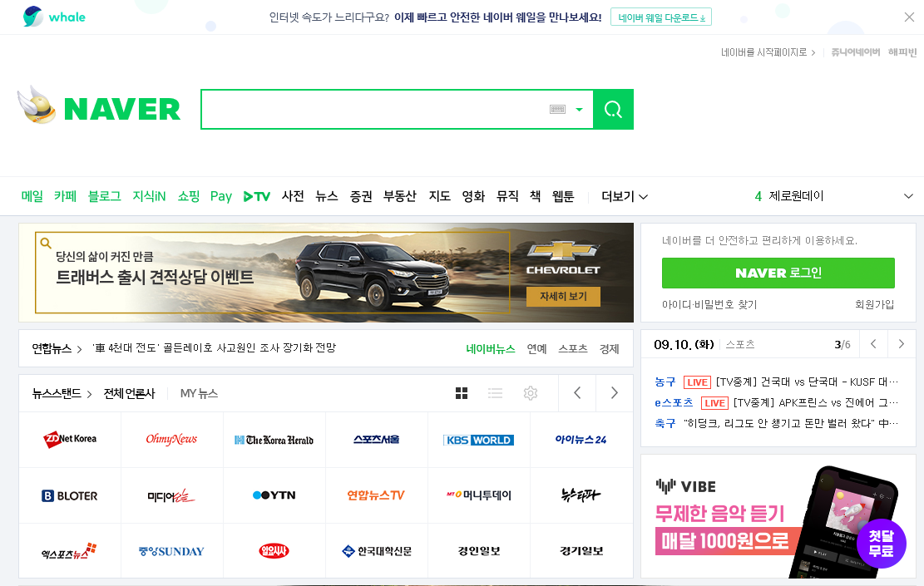
Task: Click the whale browser logo
Action: click(x=54, y=17)
